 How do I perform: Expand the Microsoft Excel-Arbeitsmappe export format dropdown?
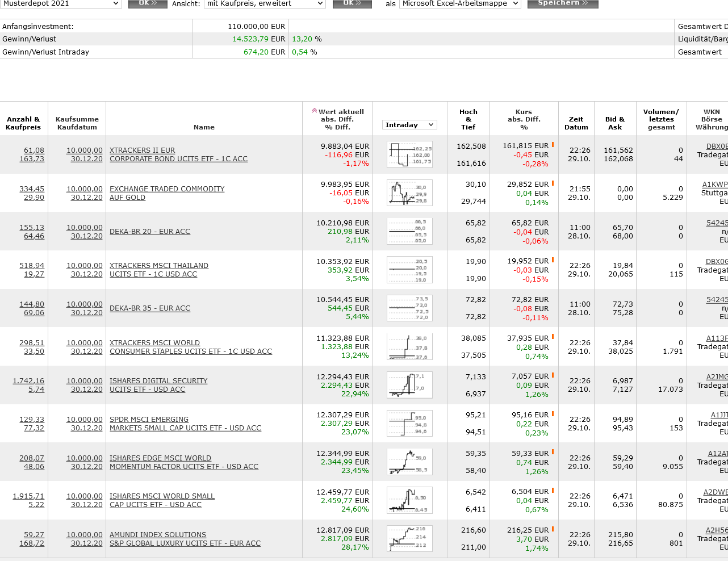[460, 3]
